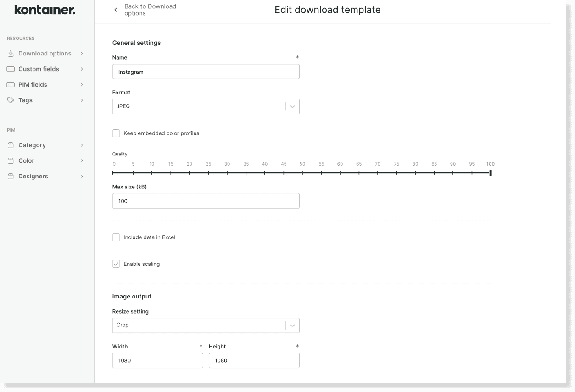Expand the Category sidebar section
Screen dimensions: 575x392
tap(82, 145)
